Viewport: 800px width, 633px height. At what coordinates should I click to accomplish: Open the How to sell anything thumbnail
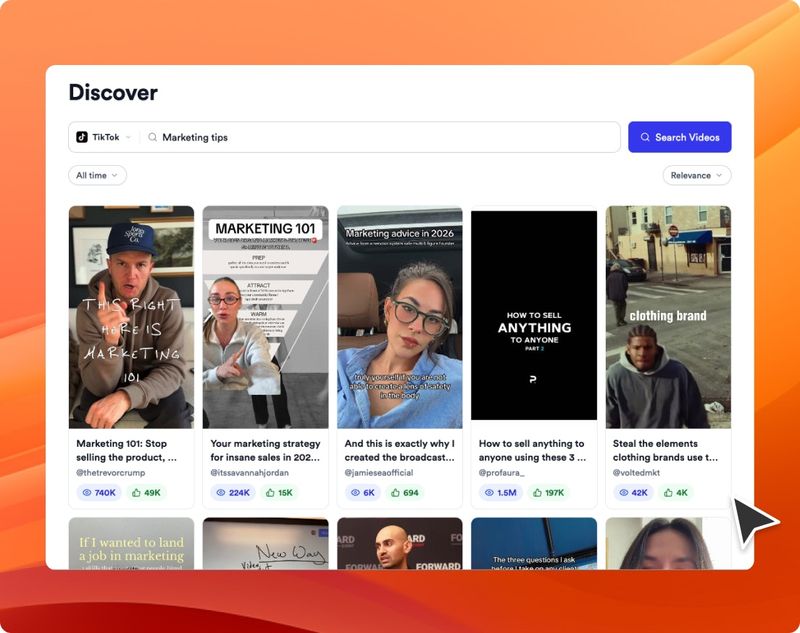click(534, 315)
